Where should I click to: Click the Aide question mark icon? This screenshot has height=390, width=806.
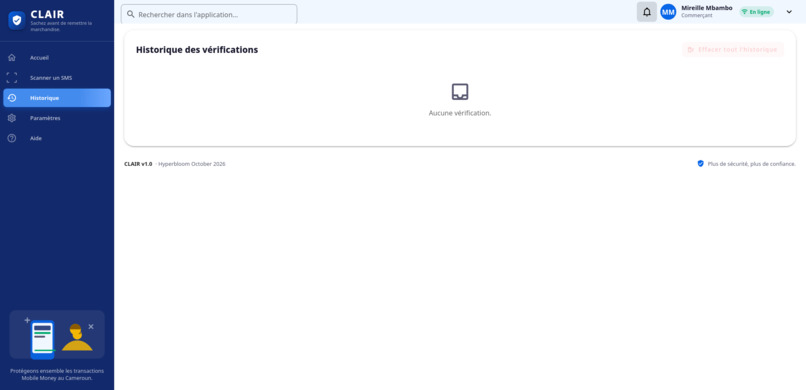(x=12, y=138)
